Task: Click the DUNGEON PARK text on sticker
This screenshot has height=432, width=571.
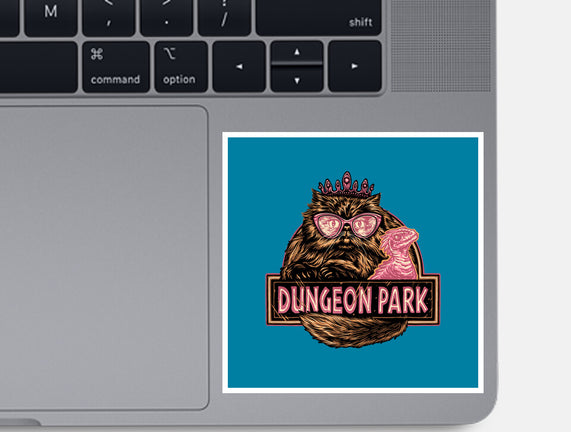Action: (353, 300)
